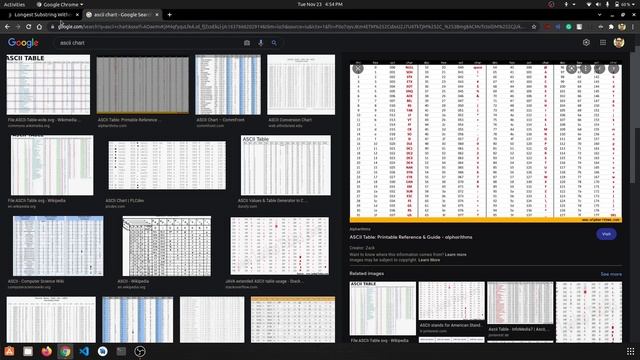Image resolution: width=640 pixels, height=360 pixels.
Task: Click the magnifier search button
Action: [274, 43]
